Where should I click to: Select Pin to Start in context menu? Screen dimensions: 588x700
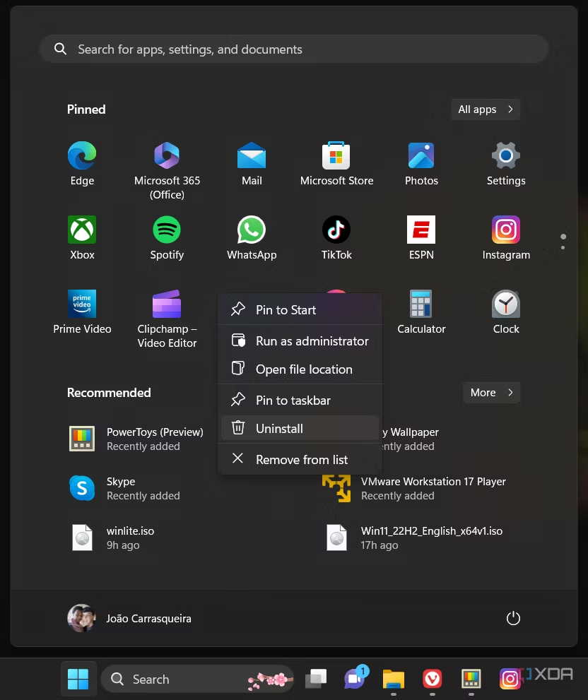click(300, 310)
